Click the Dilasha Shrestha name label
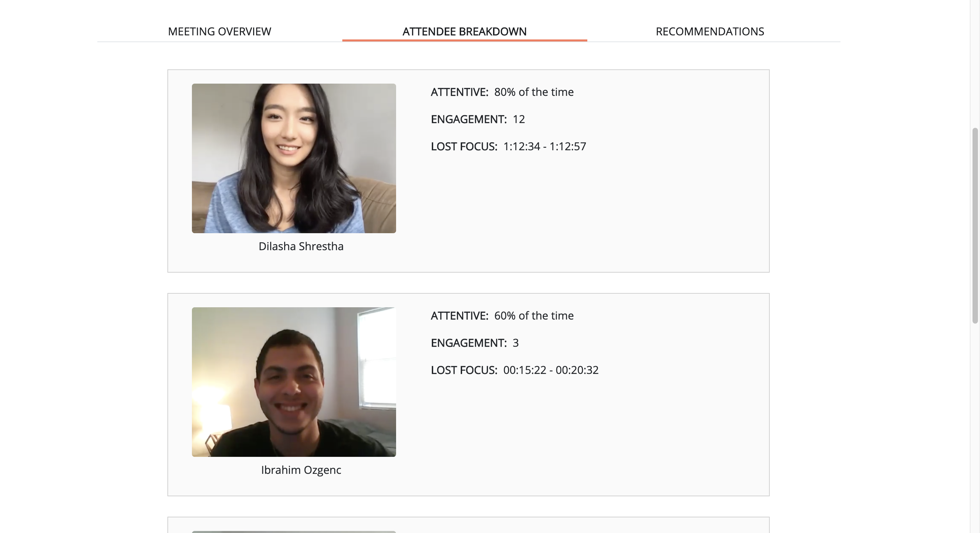 [301, 246]
